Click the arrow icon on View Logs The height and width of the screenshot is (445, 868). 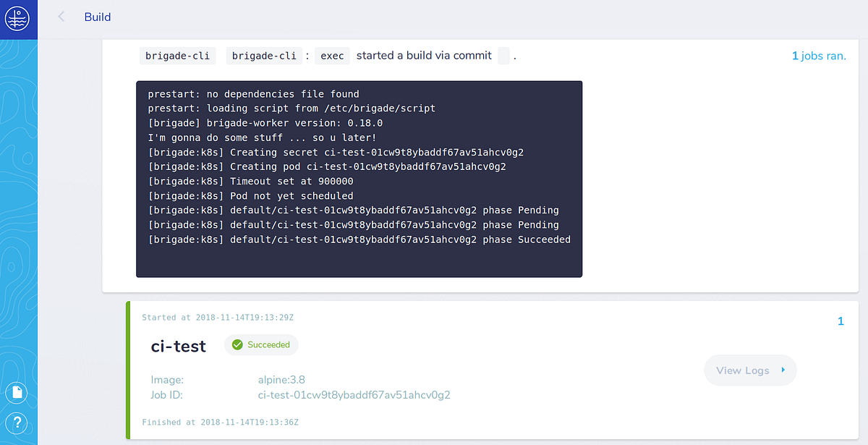pyautogui.click(x=783, y=370)
